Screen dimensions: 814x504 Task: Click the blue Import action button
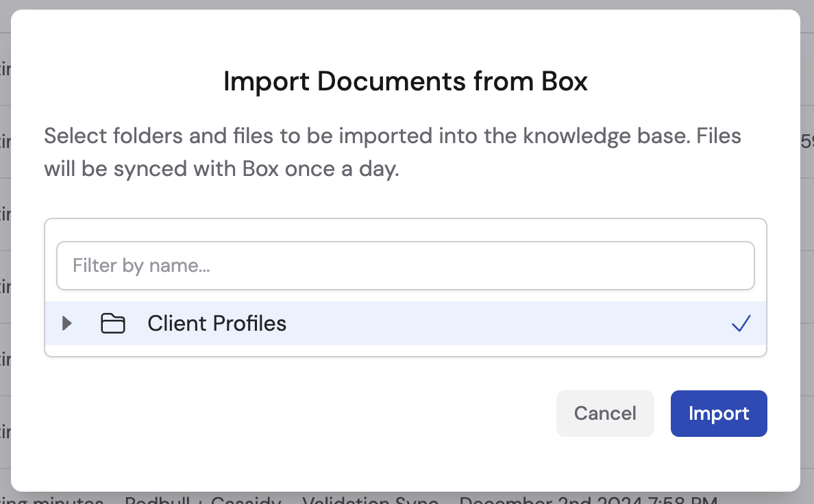point(719,414)
